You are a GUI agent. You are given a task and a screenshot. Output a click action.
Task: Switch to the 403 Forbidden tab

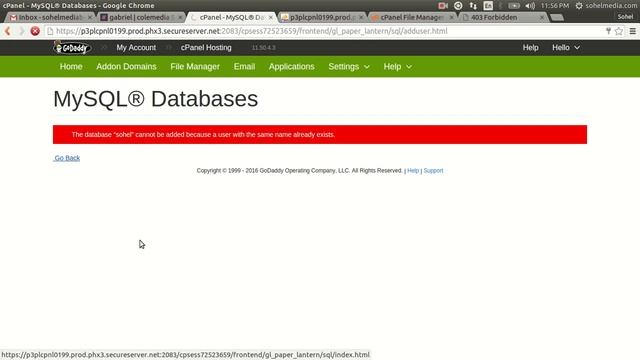[501, 17]
